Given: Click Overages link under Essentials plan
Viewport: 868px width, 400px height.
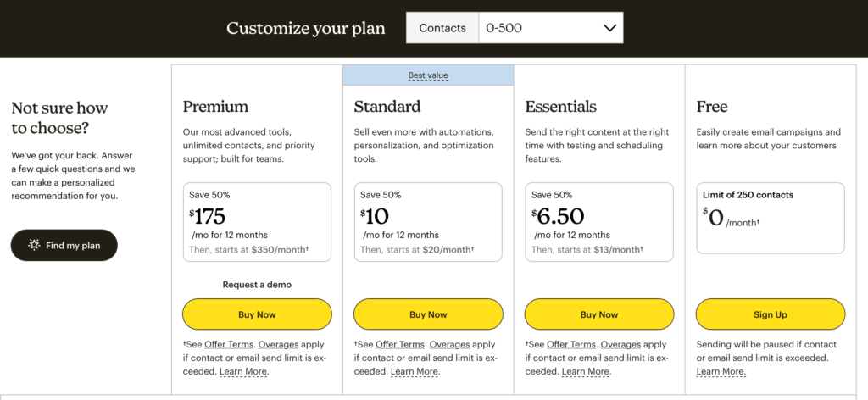Looking at the screenshot, I should (x=622, y=345).
